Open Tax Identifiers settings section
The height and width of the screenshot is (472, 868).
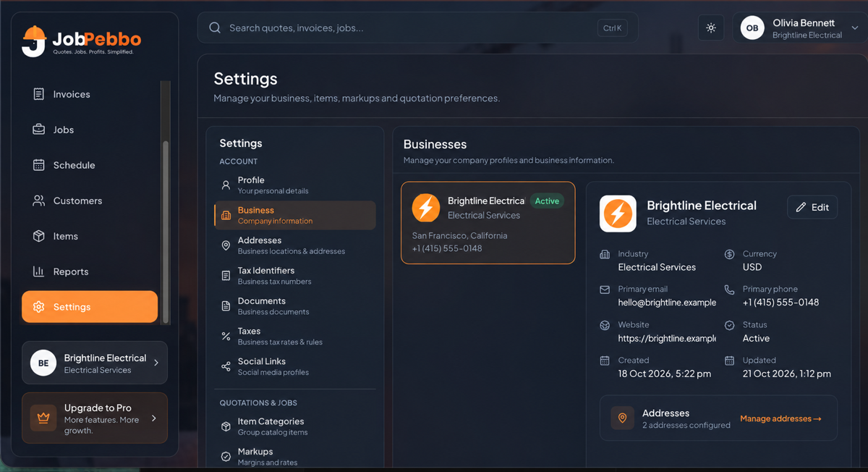coord(295,276)
